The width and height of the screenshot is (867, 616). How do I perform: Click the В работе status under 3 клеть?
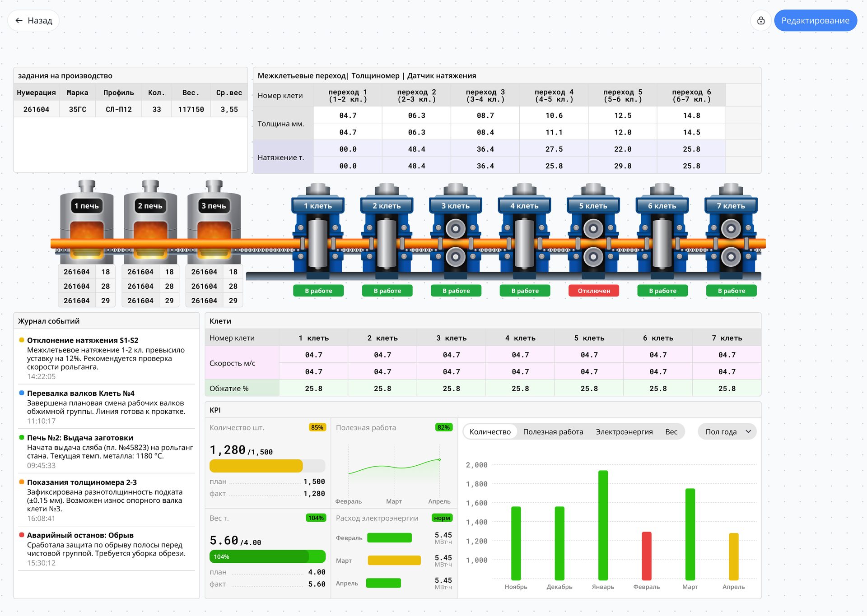pos(456,291)
